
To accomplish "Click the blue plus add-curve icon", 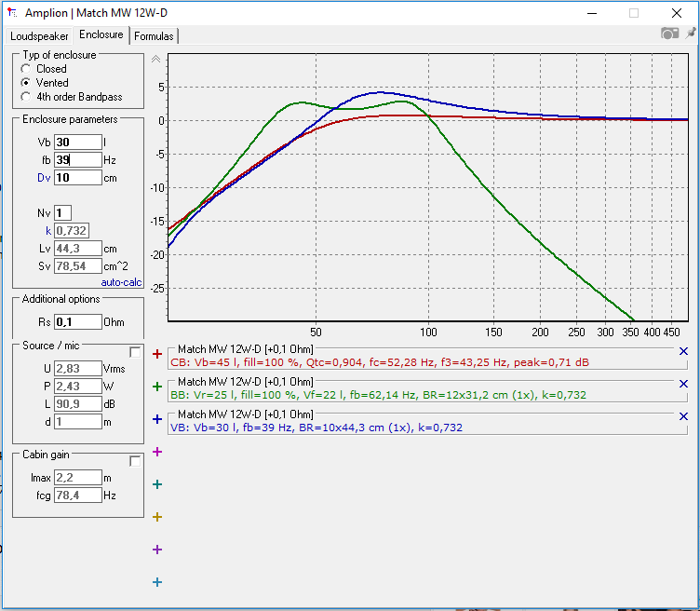I will pos(157,419).
